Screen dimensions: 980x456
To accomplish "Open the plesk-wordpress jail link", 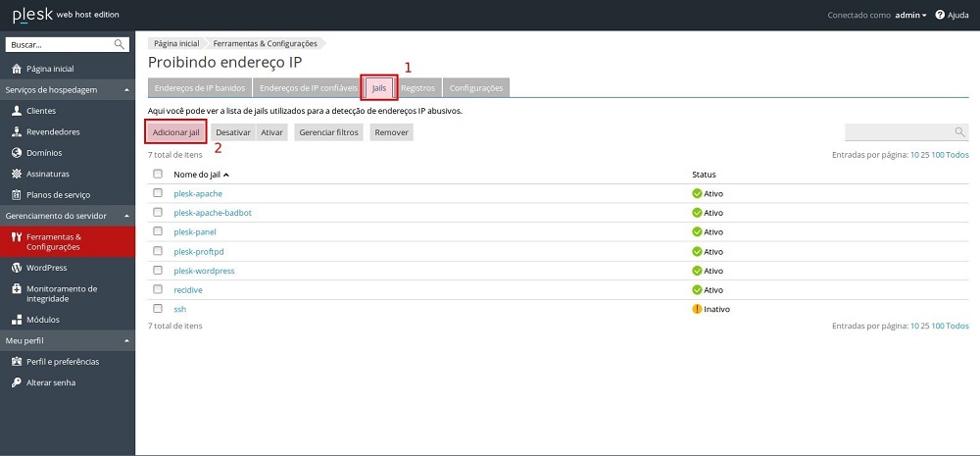I will click(204, 271).
